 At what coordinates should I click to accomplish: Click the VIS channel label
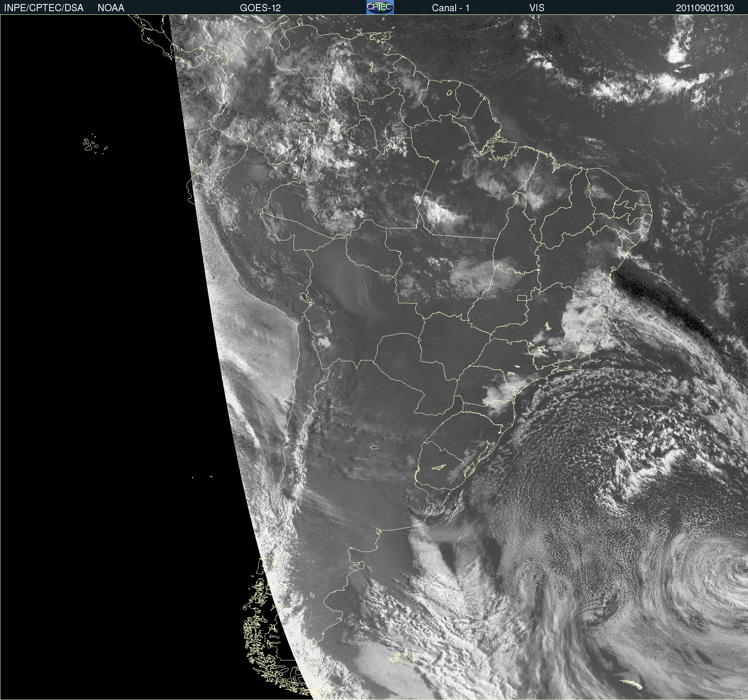tap(537, 8)
